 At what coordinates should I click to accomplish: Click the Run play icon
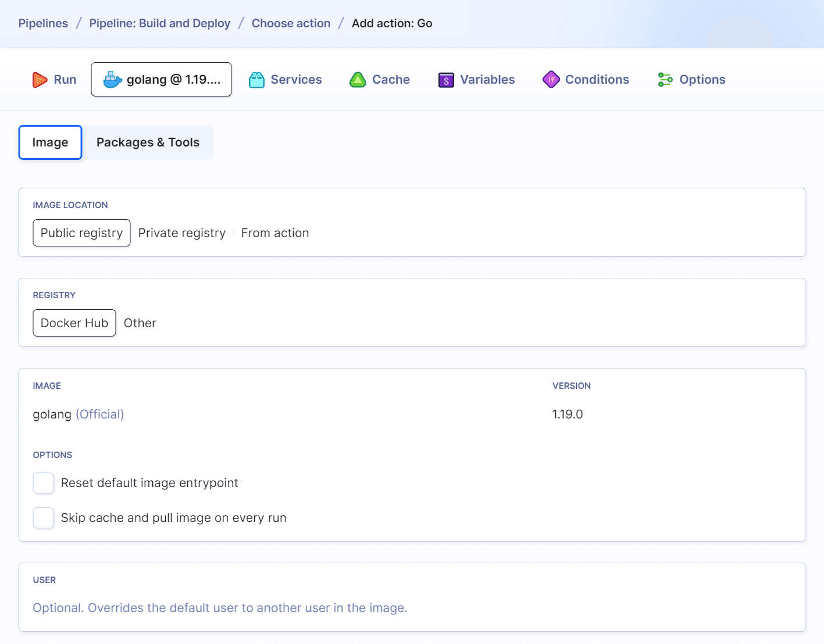click(x=40, y=80)
